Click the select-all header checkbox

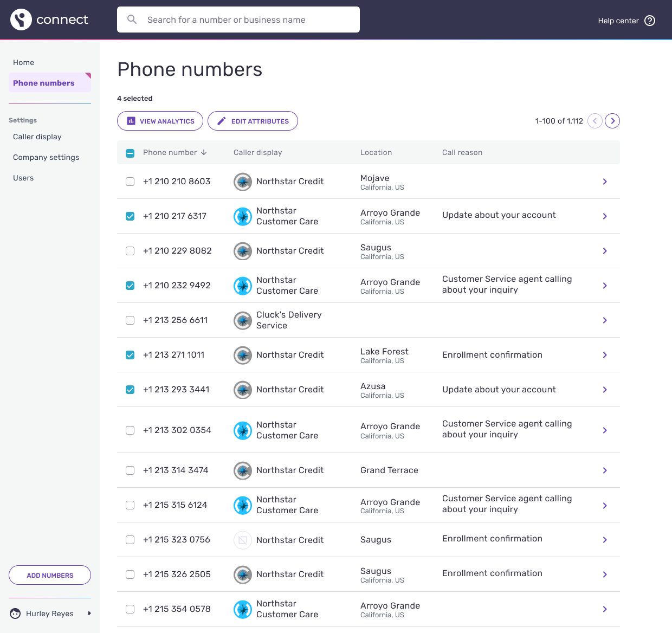pyautogui.click(x=130, y=153)
